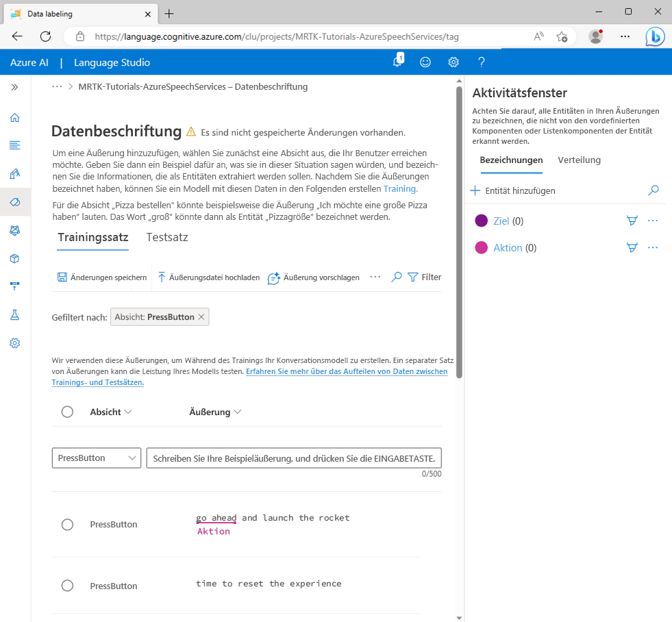This screenshot has height=622, width=672.
Task: Open the model performance cube icon
Action: (x=14, y=258)
